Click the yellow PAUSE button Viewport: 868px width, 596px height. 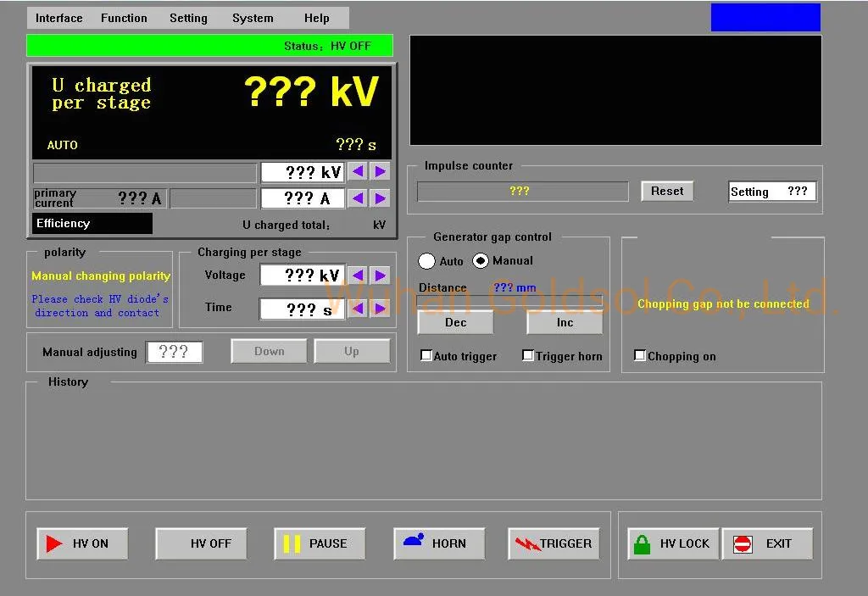(320, 543)
